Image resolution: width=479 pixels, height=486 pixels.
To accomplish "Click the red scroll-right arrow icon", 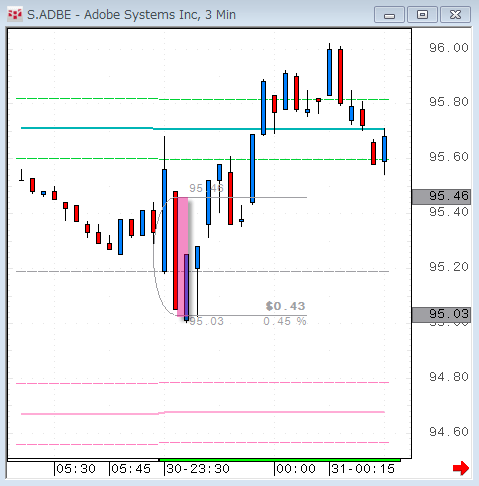I will tap(461, 468).
